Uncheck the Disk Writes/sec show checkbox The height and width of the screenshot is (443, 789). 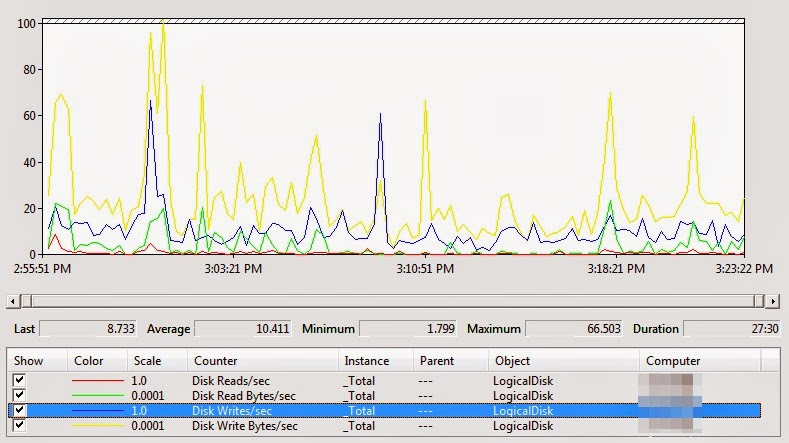point(20,410)
